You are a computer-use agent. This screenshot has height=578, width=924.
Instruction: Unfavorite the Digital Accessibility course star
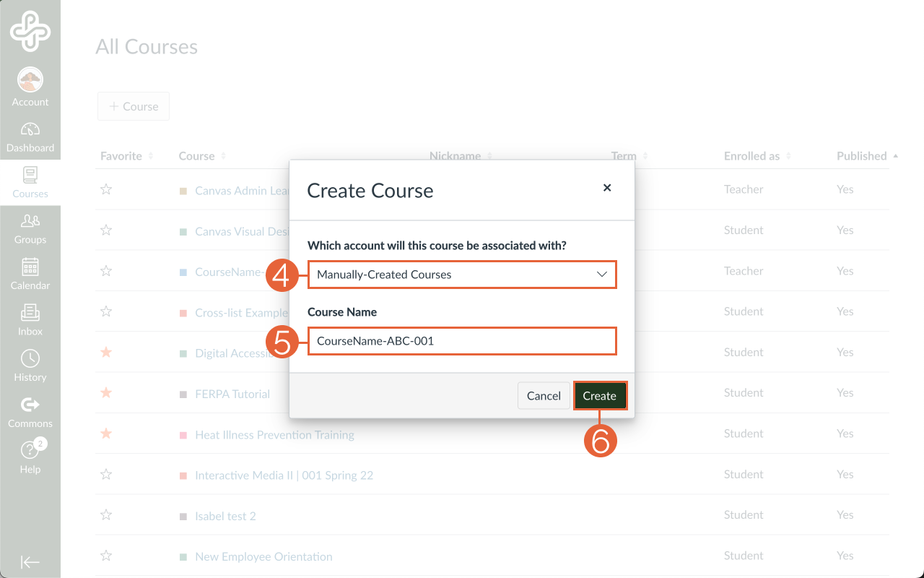click(x=106, y=352)
